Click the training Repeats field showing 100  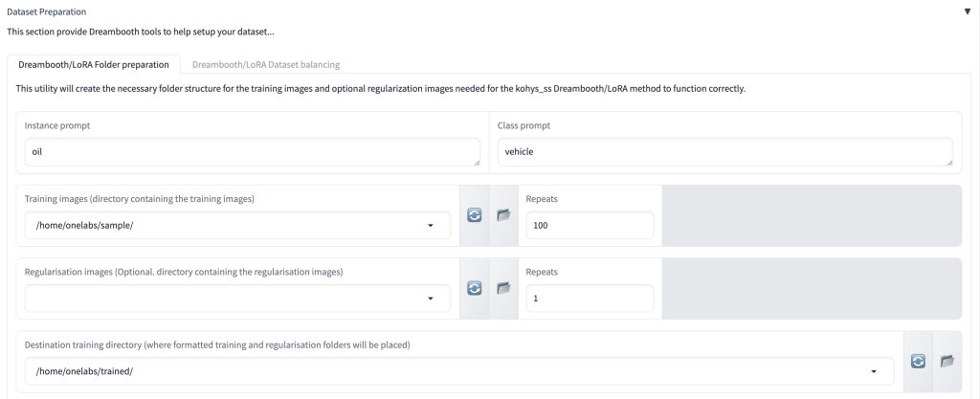pos(590,226)
